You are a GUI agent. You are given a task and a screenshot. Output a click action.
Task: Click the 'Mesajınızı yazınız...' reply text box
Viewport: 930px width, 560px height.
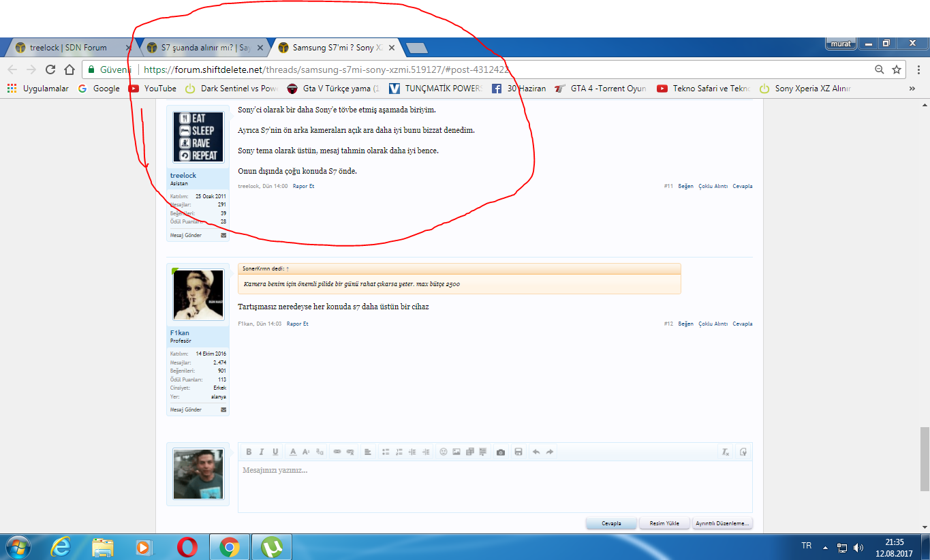coord(495,486)
